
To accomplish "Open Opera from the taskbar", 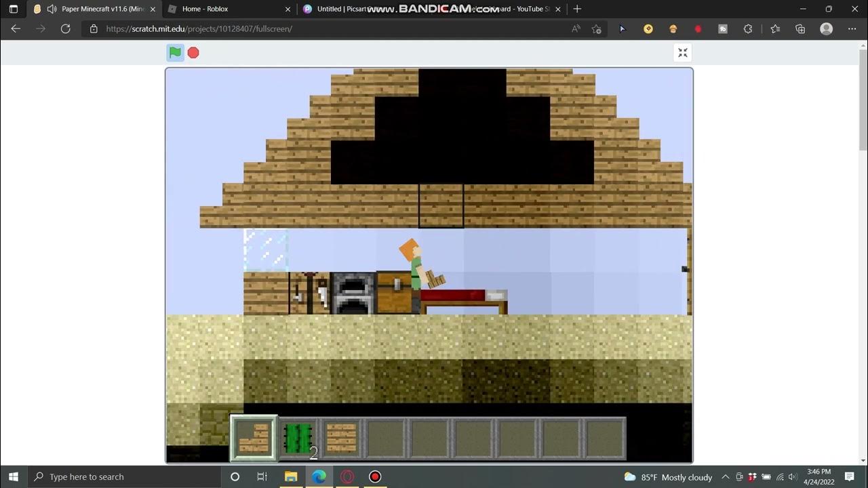I will [x=347, y=476].
